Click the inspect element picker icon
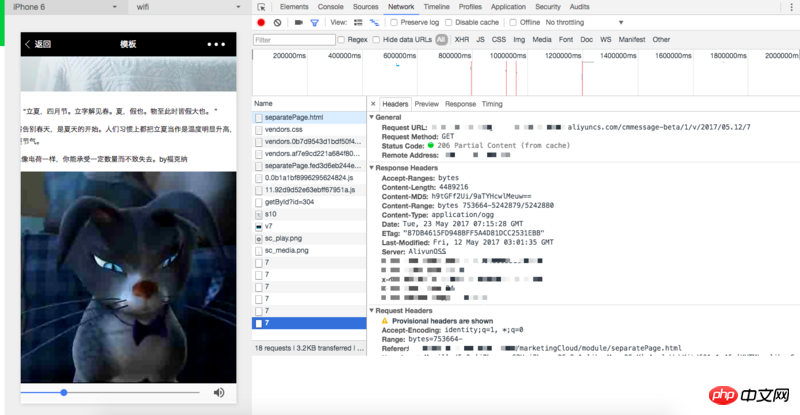The height and width of the screenshot is (415, 800). pyautogui.click(x=261, y=7)
